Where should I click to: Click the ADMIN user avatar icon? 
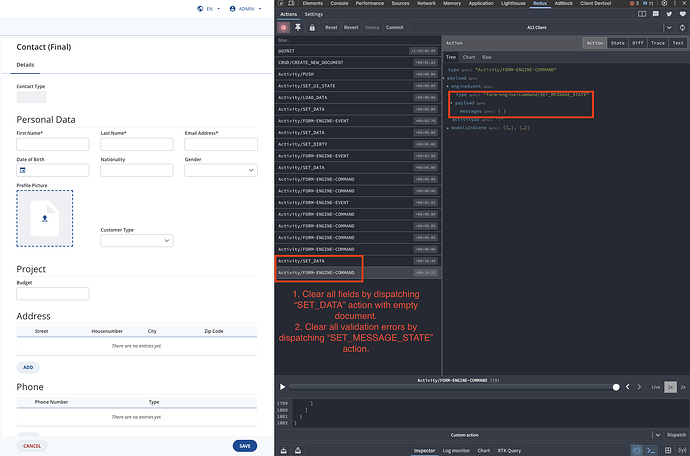(232, 9)
